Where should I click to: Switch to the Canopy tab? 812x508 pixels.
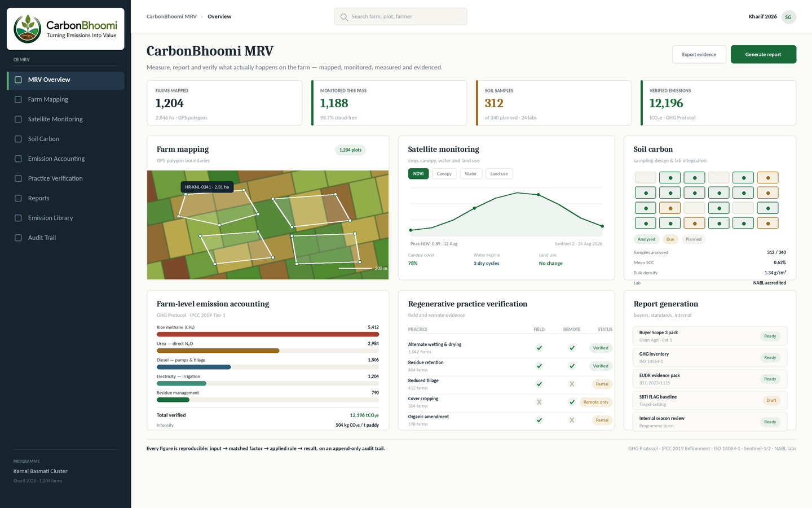point(444,174)
